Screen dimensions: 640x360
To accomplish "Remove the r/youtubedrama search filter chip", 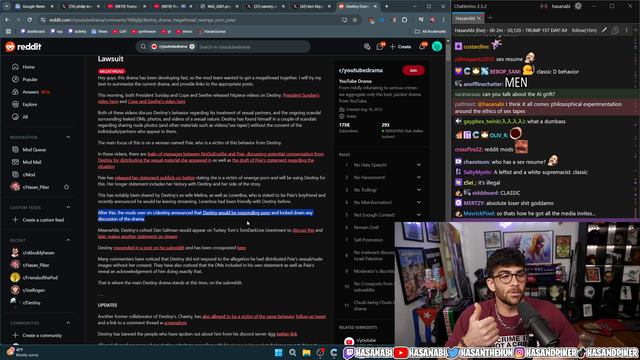I will pos(192,47).
